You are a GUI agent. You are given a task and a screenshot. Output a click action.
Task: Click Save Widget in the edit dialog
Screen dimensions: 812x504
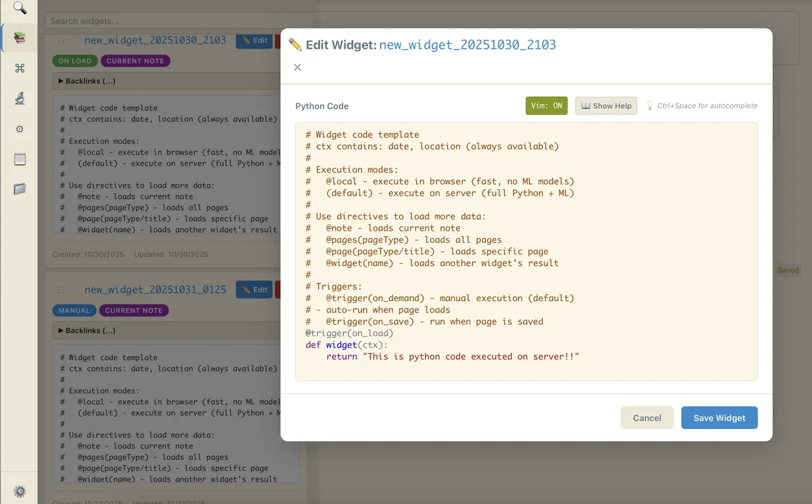click(719, 417)
